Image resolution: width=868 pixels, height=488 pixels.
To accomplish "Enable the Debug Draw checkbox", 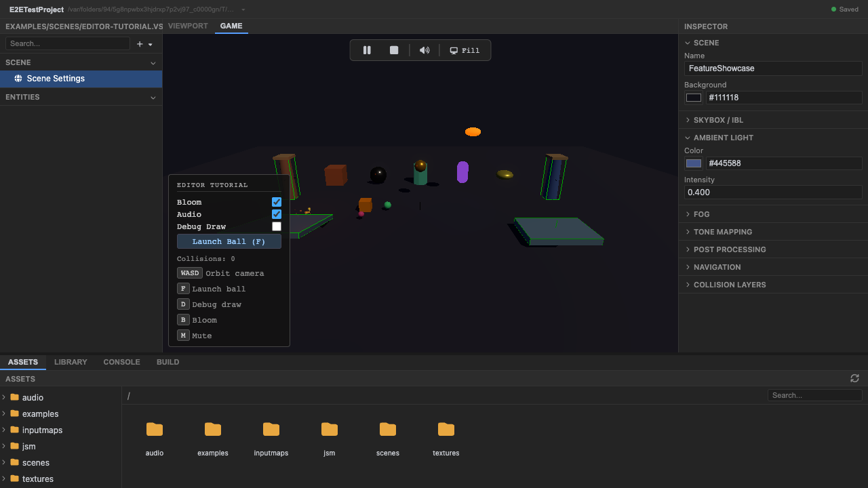I will click(277, 226).
